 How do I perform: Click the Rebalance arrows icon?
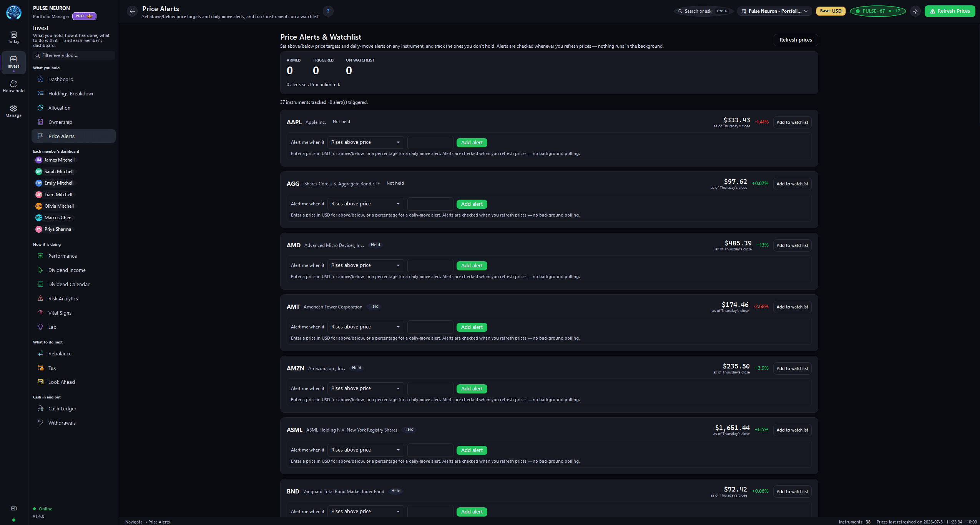pyautogui.click(x=40, y=353)
